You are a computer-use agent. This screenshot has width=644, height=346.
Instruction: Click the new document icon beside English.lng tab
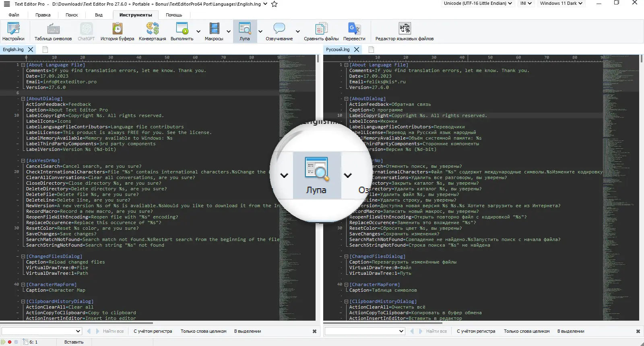point(45,49)
